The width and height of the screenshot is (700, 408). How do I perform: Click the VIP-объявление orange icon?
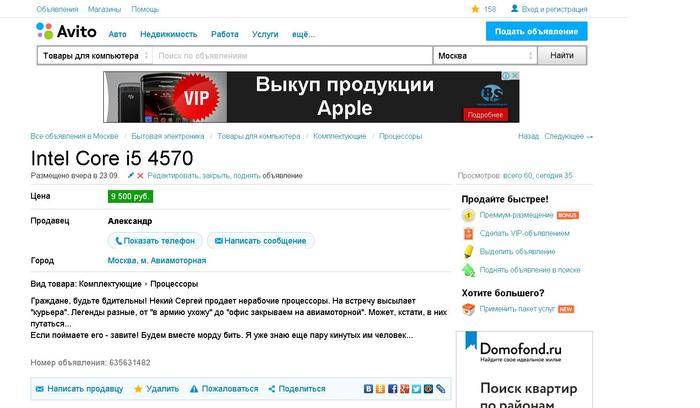coord(468,233)
